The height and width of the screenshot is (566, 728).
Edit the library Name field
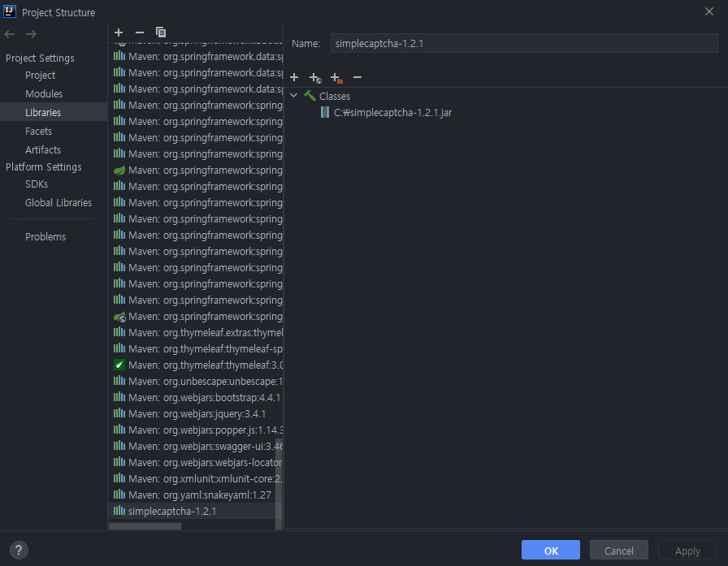pos(524,43)
